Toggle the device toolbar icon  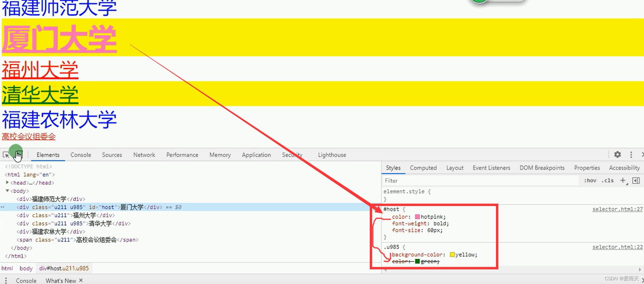18,155
